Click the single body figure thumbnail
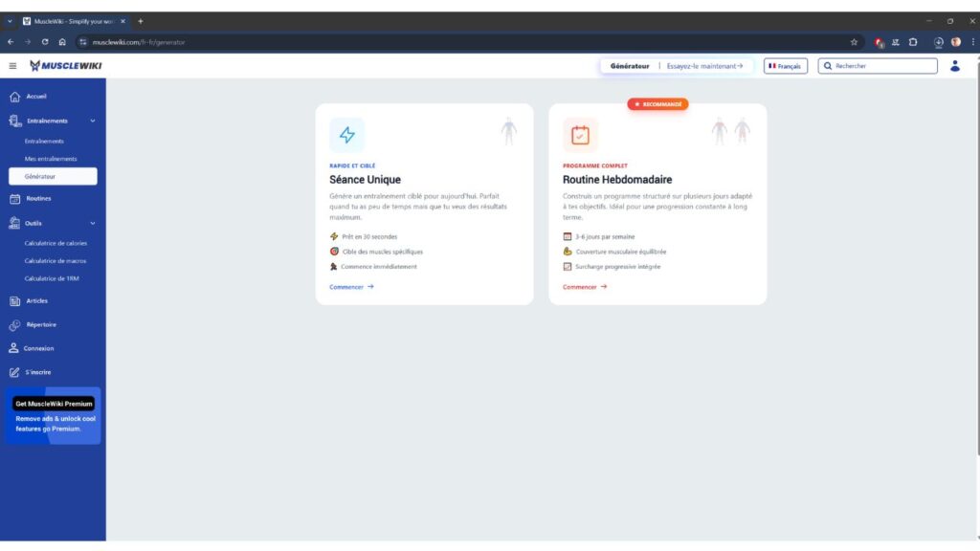The image size is (980, 551). pyautogui.click(x=509, y=131)
